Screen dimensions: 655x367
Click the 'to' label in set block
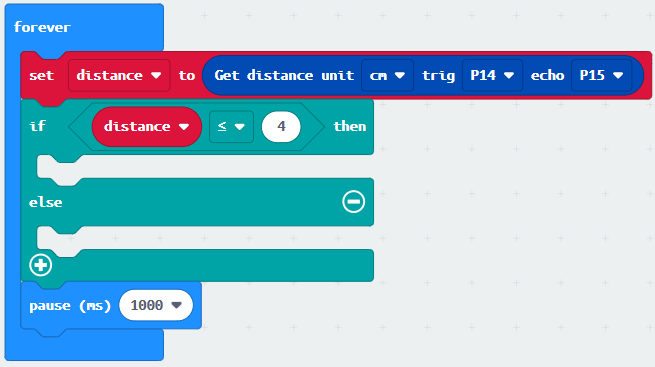[x=187, y=76]
